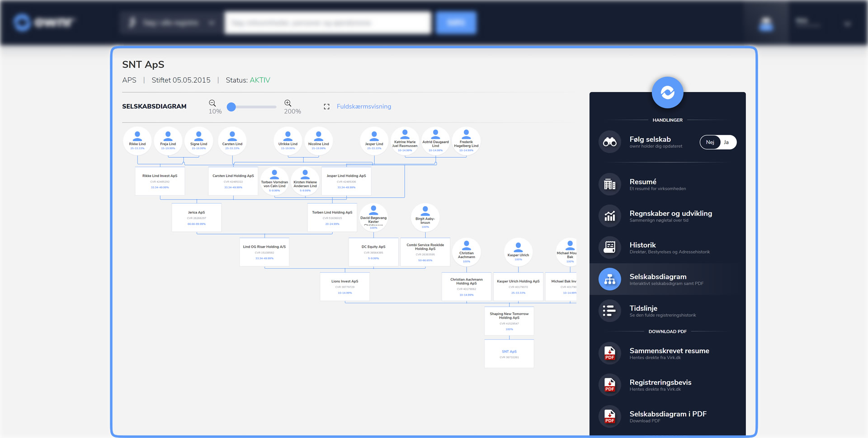This screenshot has width=868, height=438.
Task: Open Regnskaber og udvikling
Action: (x=667, y=216)
